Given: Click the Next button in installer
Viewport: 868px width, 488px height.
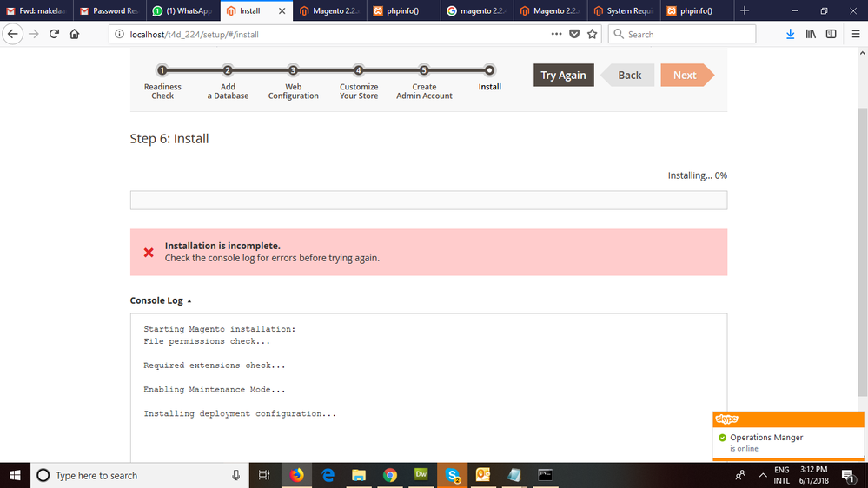Looking at the screenshot, I should [687, 76].
